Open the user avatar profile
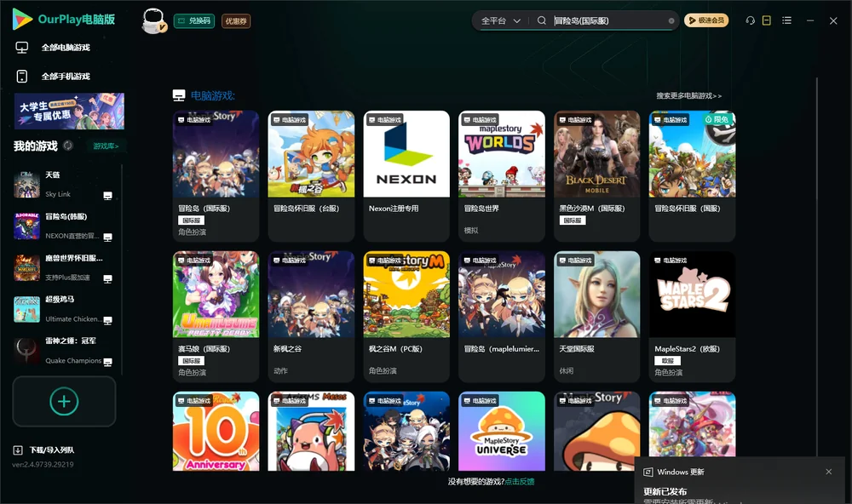This screenshot has width=852, height=504. pyautogui.click(x=153, y=21)
